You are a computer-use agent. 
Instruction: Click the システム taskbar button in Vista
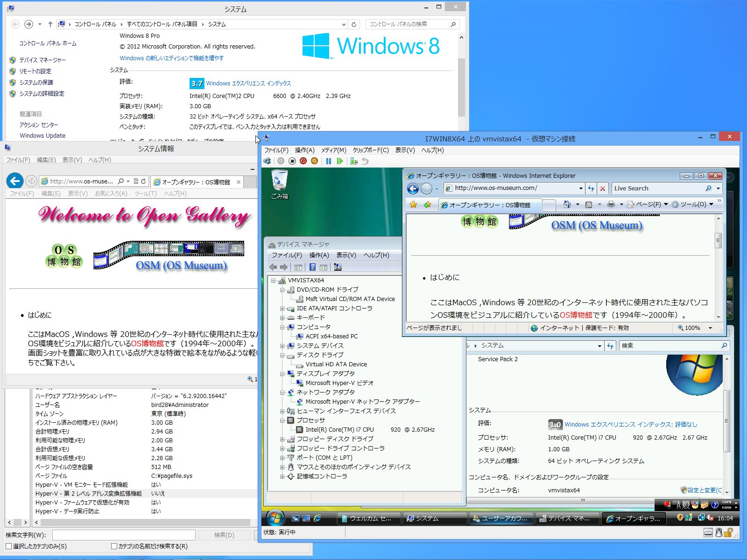(x=435, y=518)
